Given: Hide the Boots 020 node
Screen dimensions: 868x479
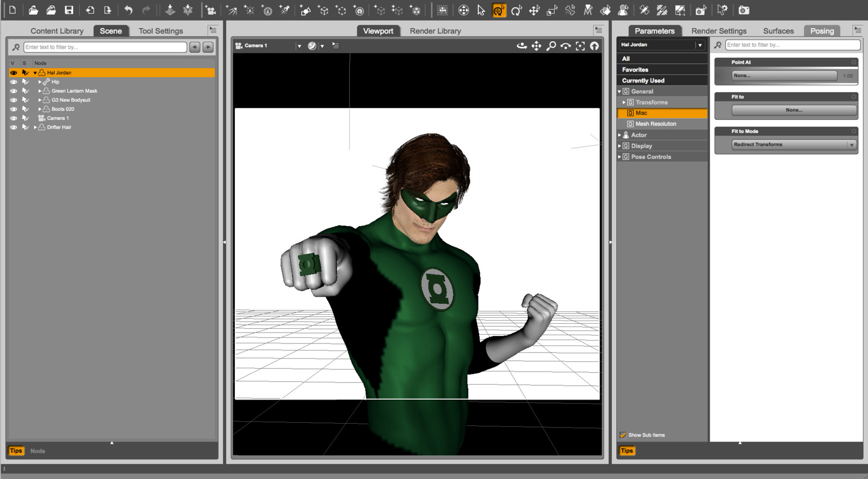Looking at the screenshot, I should pos(14,109).
